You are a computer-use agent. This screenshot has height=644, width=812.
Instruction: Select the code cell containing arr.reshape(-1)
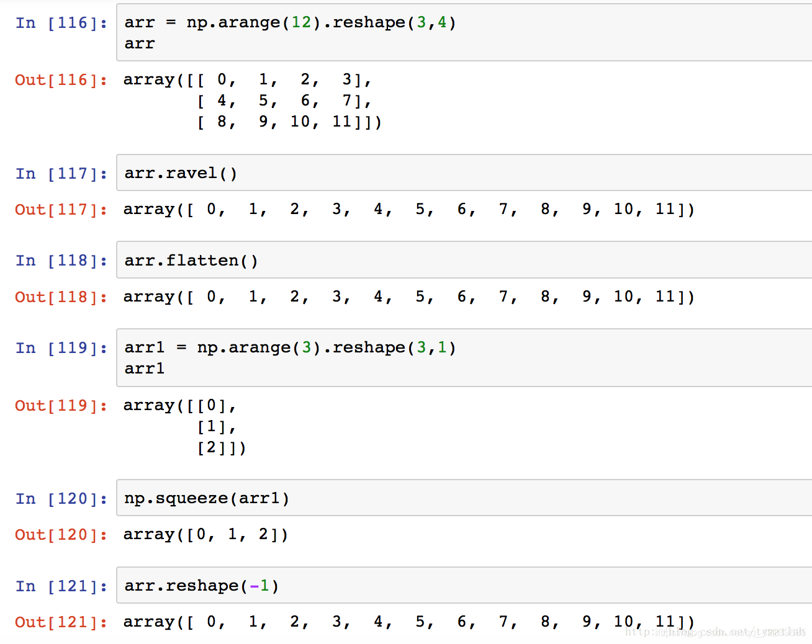tap(200, 585)
